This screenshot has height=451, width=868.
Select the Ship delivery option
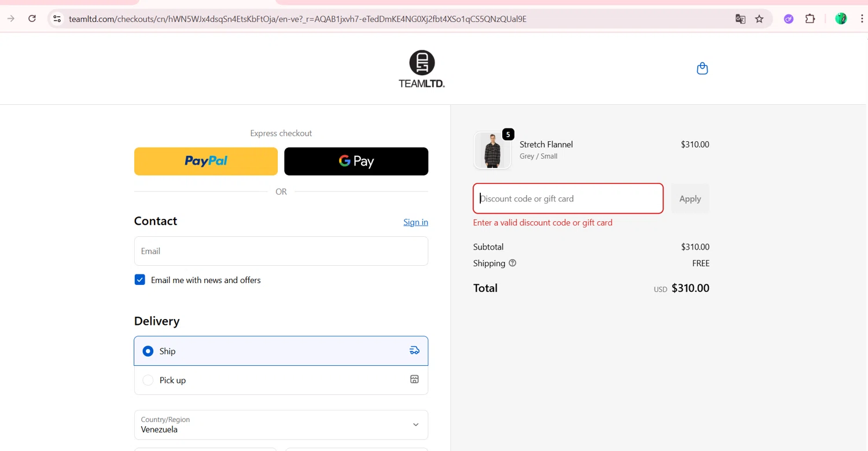(281, 351)
